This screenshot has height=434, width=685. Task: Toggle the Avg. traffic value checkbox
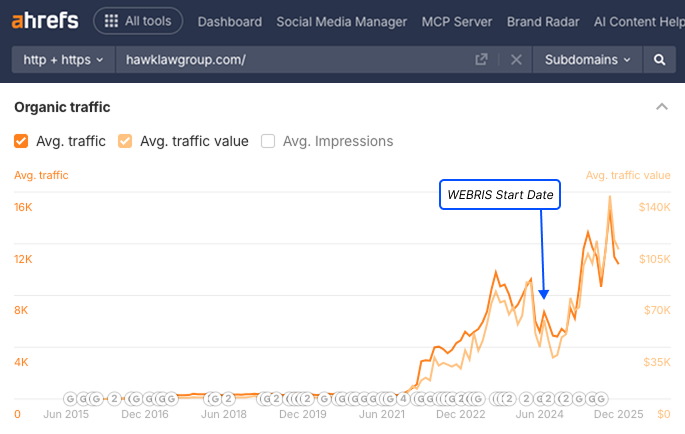coord(125,141)
